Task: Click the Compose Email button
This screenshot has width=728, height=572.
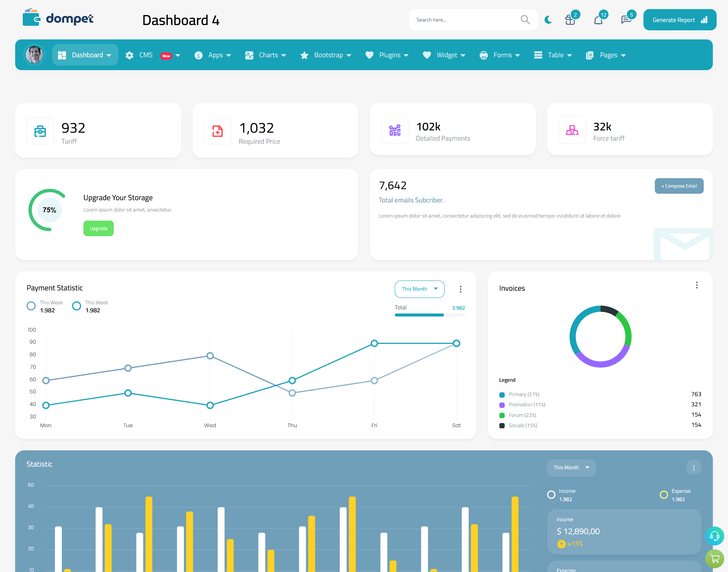Action: [x=678, y=185]
